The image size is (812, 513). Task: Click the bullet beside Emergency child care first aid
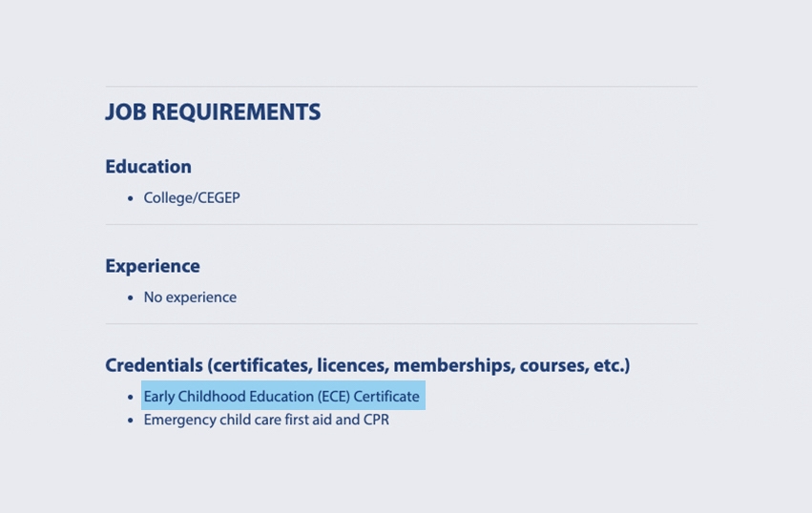[131, 421]
